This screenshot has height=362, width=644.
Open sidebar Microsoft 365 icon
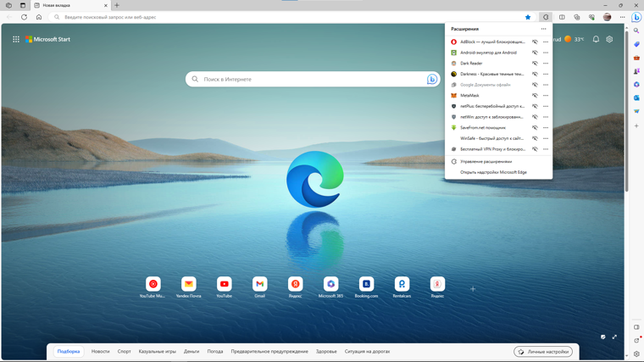[636, 84]
